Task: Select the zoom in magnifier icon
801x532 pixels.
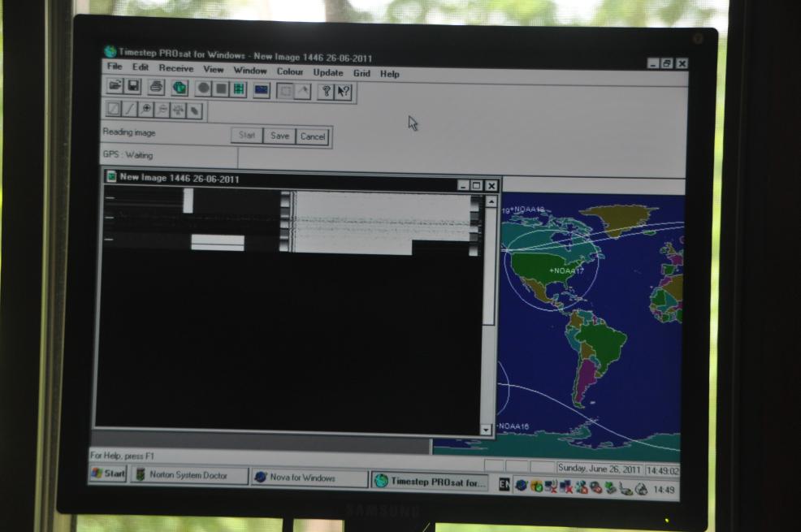Action: pyautogui.click(x=146, y=110)
